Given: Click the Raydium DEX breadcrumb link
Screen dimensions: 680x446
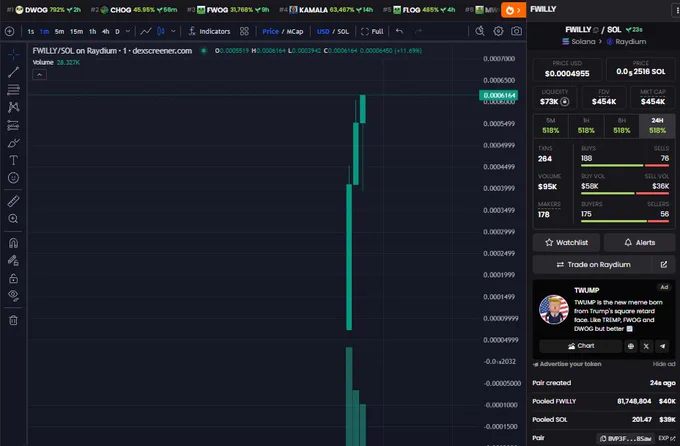Looking at the screenshot, I should (x=626, y=42).
